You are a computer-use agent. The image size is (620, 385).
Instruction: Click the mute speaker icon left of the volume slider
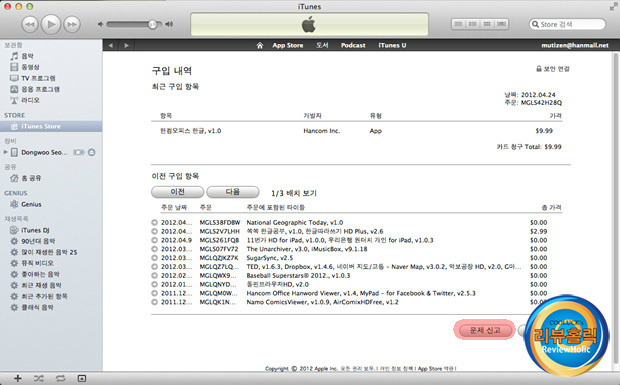(100, 25)
